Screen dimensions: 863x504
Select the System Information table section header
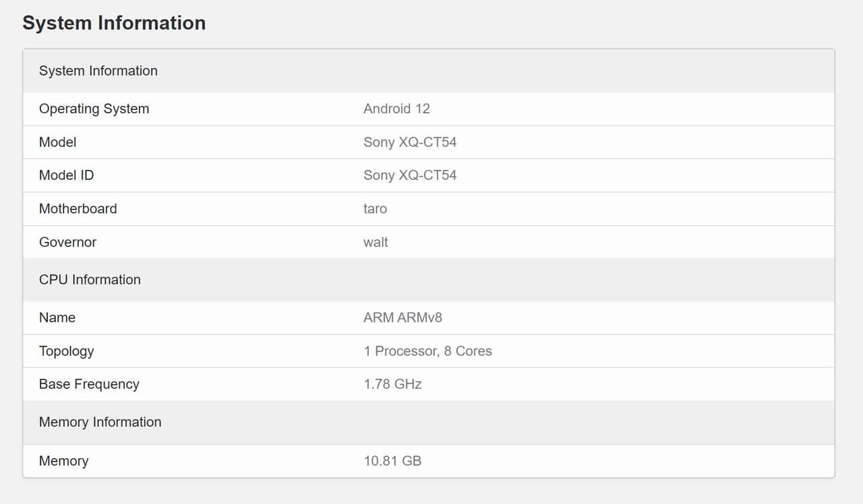click(x=98, y=71)
